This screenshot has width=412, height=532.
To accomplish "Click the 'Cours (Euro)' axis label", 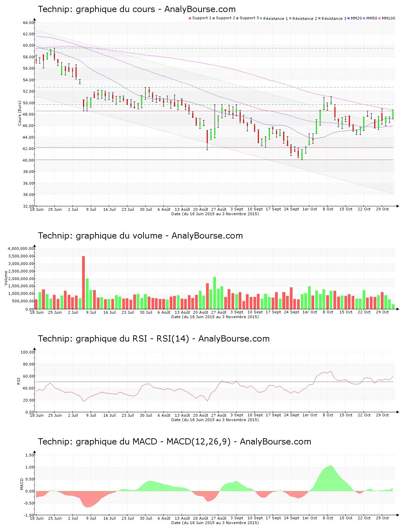I will 20,113.
